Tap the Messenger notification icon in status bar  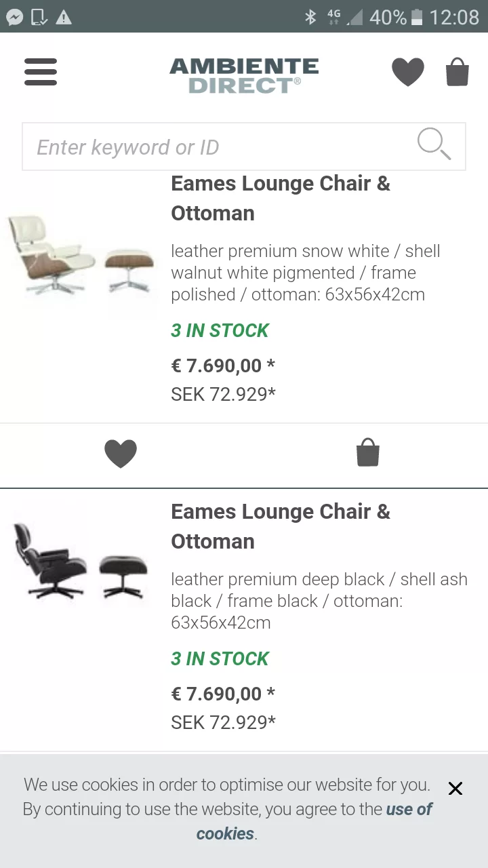pyautogui.click(x=14, y=17)
